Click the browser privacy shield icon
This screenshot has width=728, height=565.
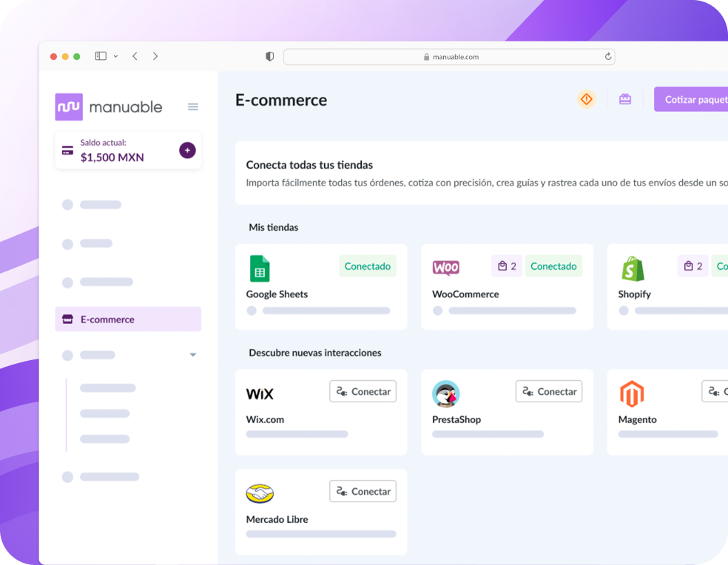(x=269, y=57)
